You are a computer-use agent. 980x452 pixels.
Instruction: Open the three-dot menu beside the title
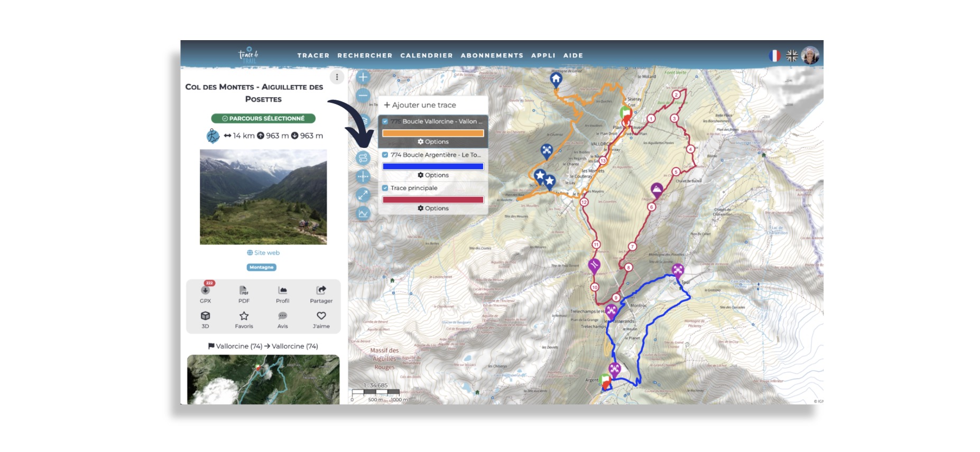(x=337, y=77)
